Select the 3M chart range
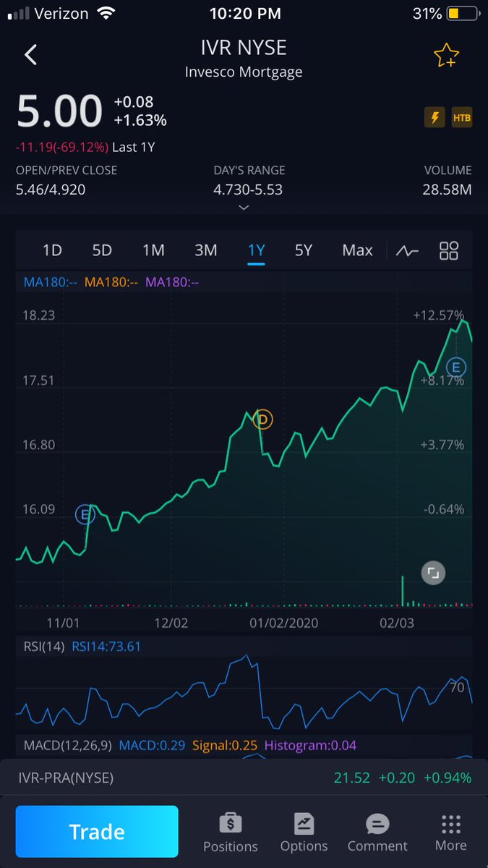Screen dimensions: 488x868 point(205,250)
